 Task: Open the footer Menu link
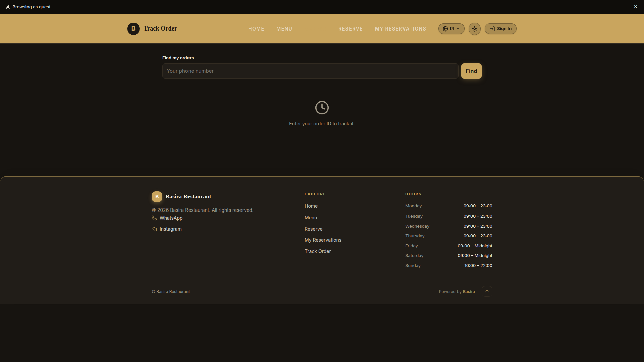[311, 218]
